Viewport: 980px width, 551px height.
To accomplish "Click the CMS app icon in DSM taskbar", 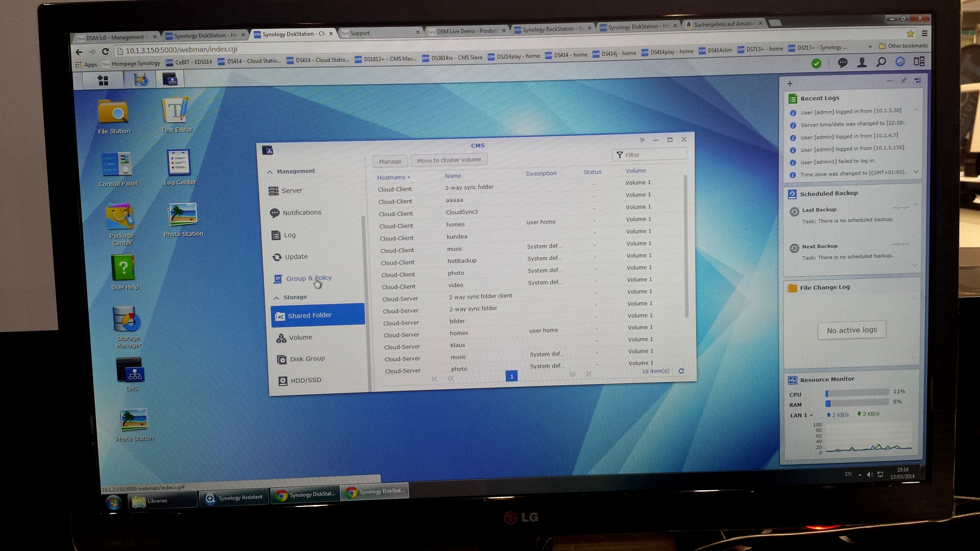I will (170, 79).
